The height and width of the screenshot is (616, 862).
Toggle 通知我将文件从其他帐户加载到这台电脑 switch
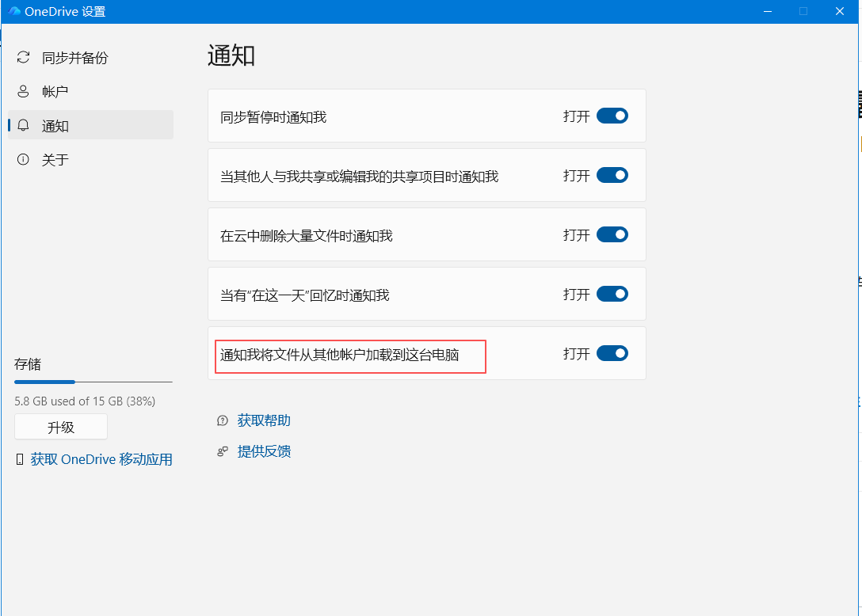[x=612, y=353]
